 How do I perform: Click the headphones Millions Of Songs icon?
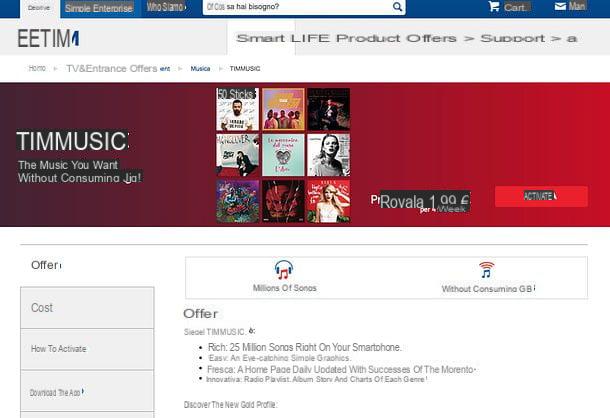[284, 270]
